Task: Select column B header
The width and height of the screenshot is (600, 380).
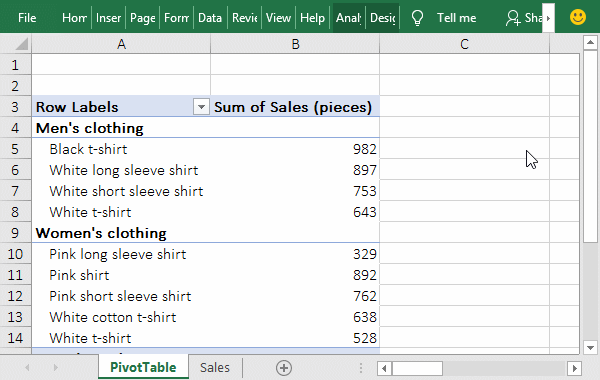Action: pyautogui.click(x=295, y=44)
